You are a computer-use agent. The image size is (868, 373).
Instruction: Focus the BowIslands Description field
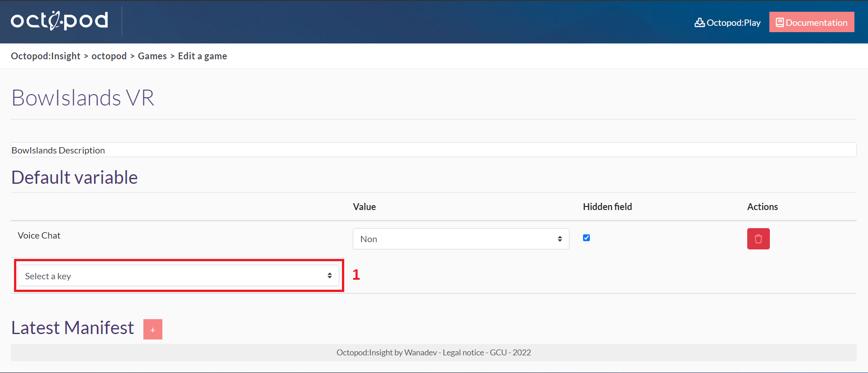click(433, 150)
